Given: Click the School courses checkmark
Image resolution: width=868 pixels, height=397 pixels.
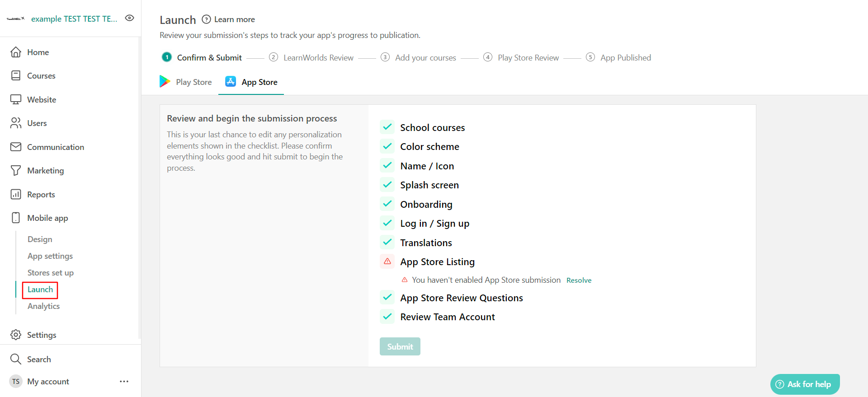Looking at the screenshot, I should pos(387,127).
